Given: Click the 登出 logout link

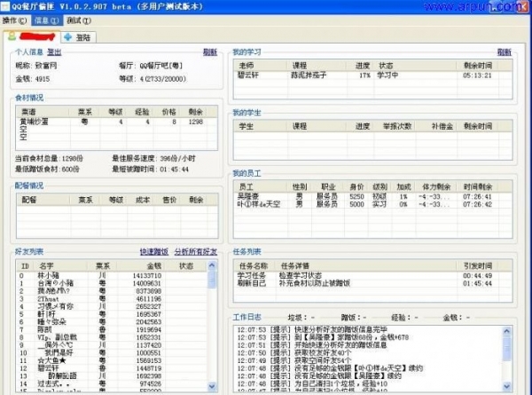Looking at the screenshot, I should [54, 52].
